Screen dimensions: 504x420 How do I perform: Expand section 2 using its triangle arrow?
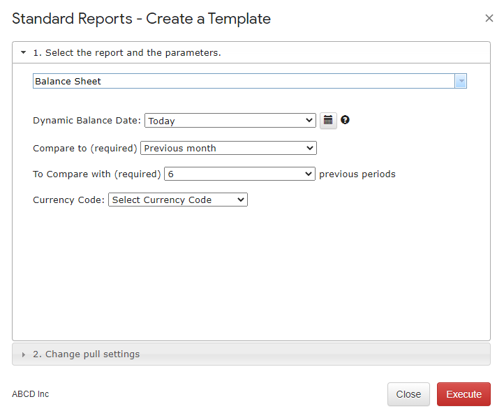point(24,354)
